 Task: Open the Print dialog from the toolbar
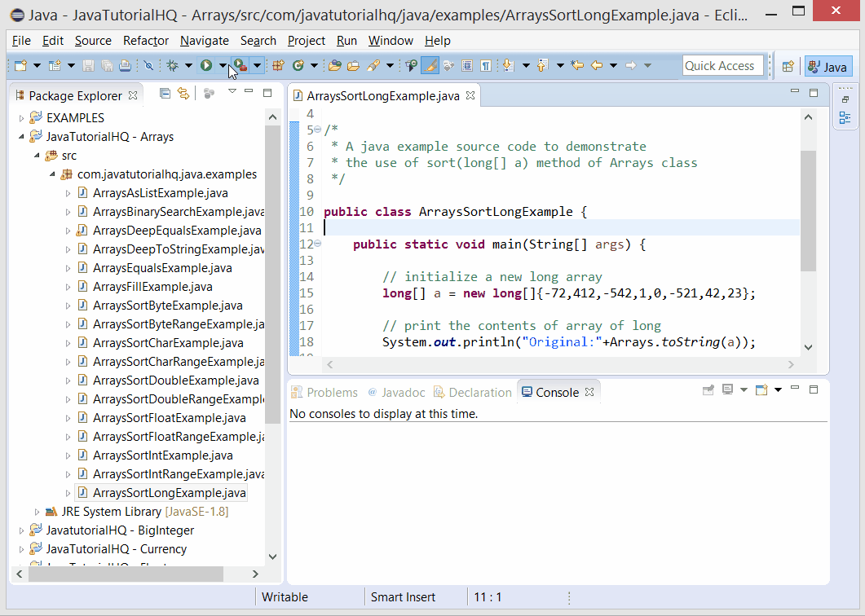(124, 65)
